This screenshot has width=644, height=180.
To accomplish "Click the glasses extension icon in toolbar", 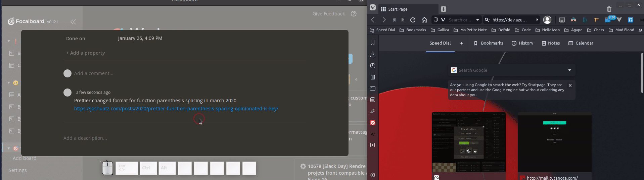I will click(x=573, y=20).
